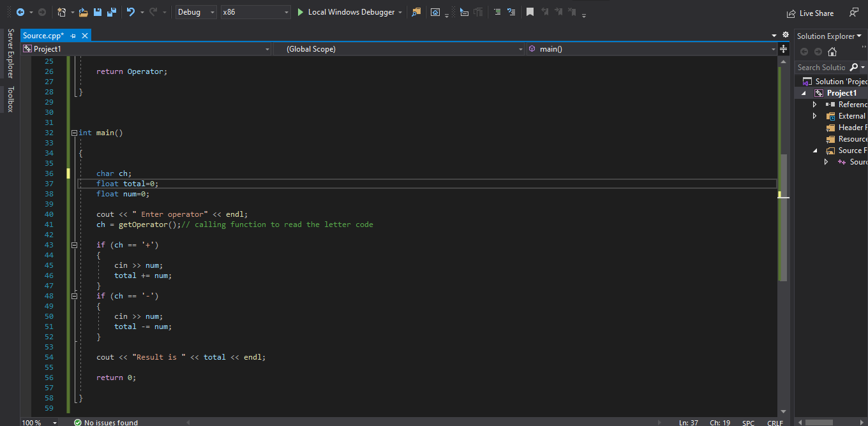Click the Live Share icon
The image size is (868, 426).
point(791,13)
